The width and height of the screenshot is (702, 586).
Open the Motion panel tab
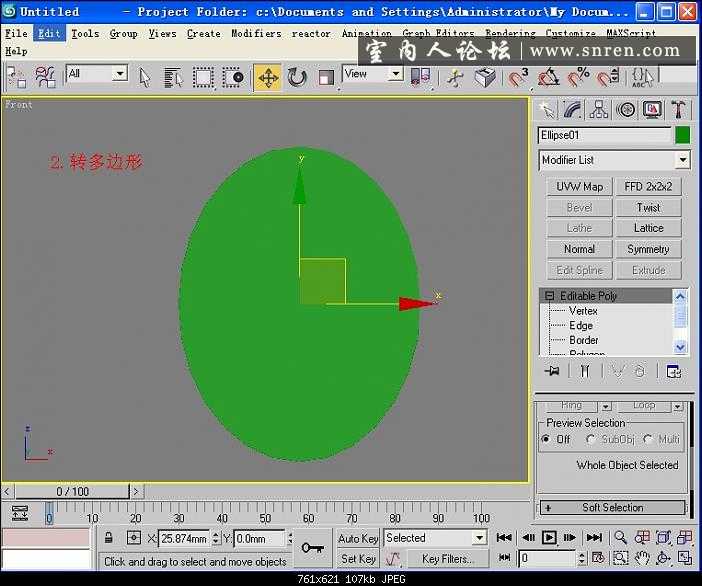click(626, 110)
